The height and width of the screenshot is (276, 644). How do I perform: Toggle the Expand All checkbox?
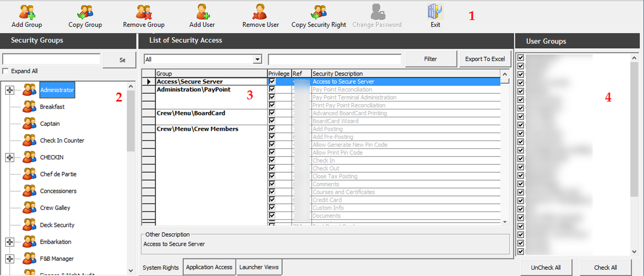[x=6, y=71]
